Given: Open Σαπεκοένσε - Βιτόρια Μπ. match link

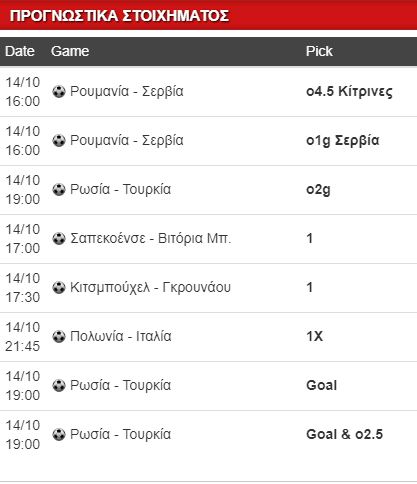Looking at the screenshot, I should pos(150,238).
